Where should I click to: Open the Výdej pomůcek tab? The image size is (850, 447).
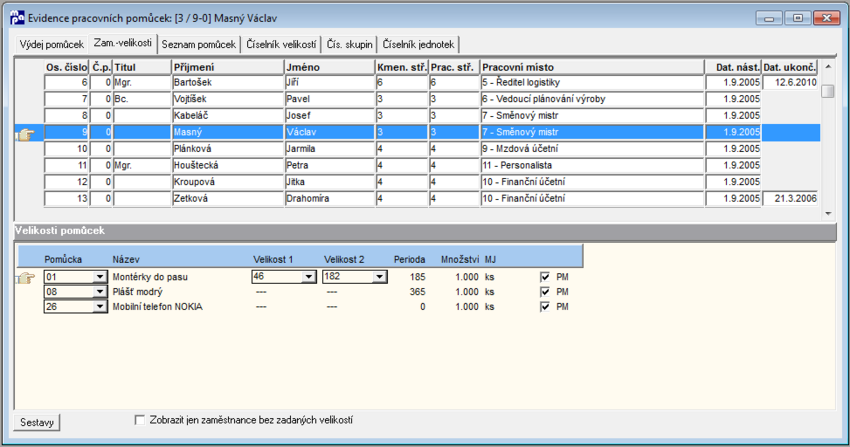[51, 44]
